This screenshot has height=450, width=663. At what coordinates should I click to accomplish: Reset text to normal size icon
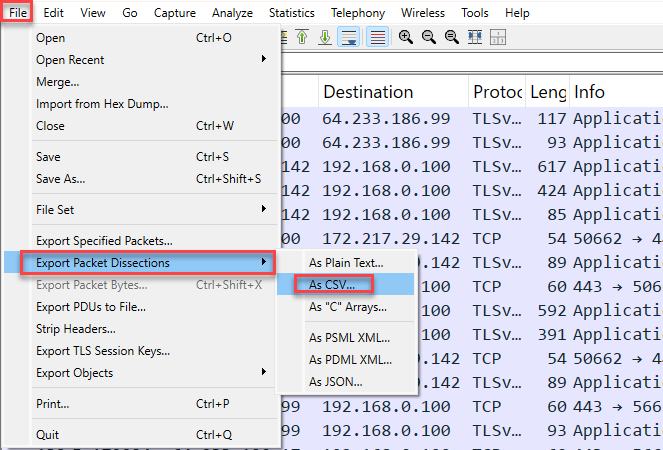451,37
